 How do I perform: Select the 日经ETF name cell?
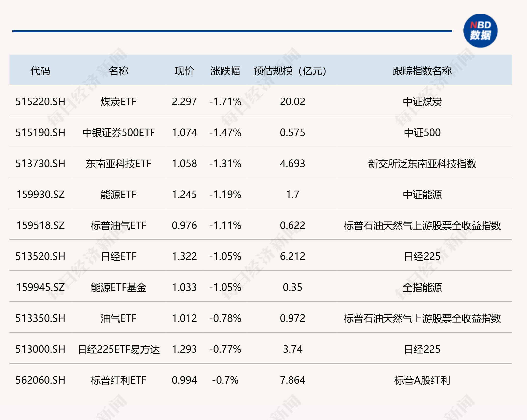pyautogui.click(x=118, y=256)
